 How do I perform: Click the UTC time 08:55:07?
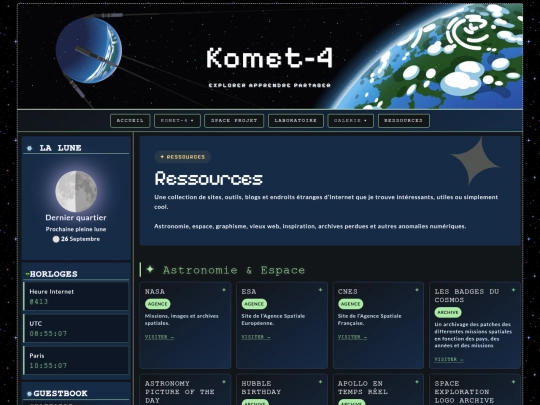pos(48,334)
